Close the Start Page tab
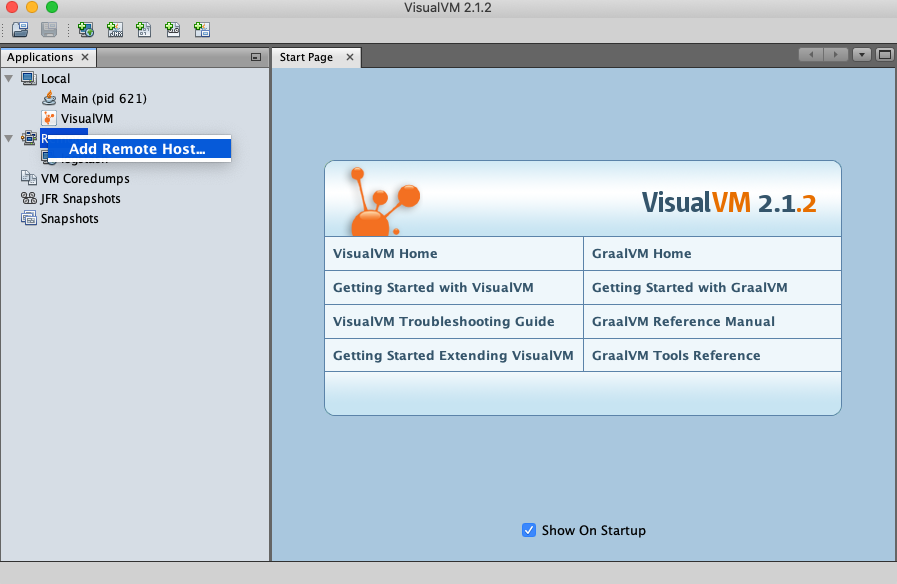 (x=350, y=57)
